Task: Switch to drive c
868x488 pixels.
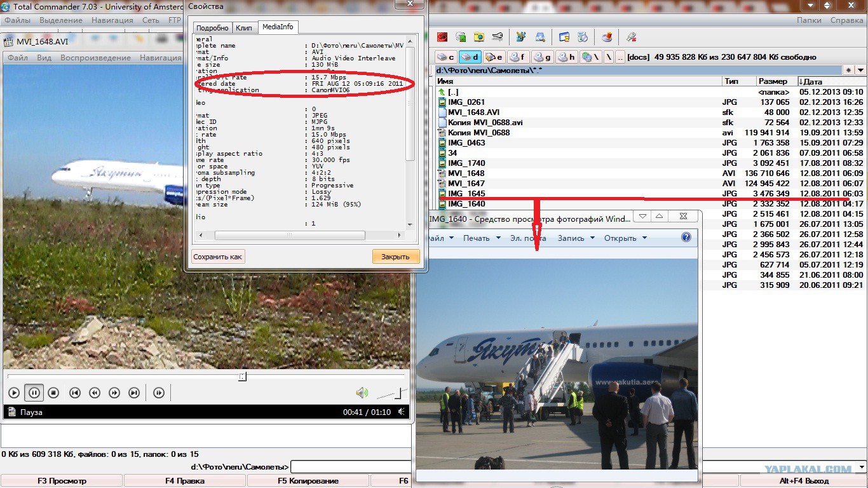Action: coord(445,57)
